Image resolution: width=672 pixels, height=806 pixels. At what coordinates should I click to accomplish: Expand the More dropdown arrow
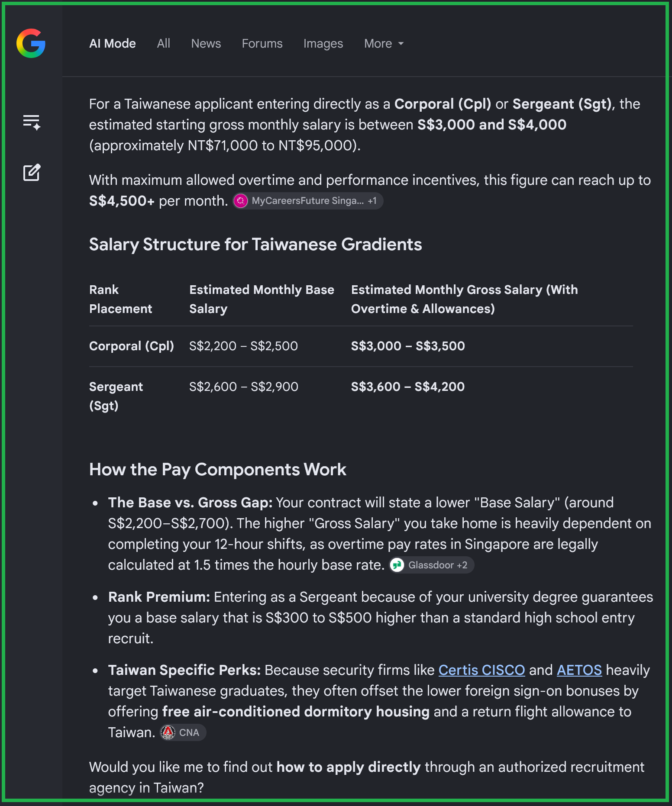[401, 44]
